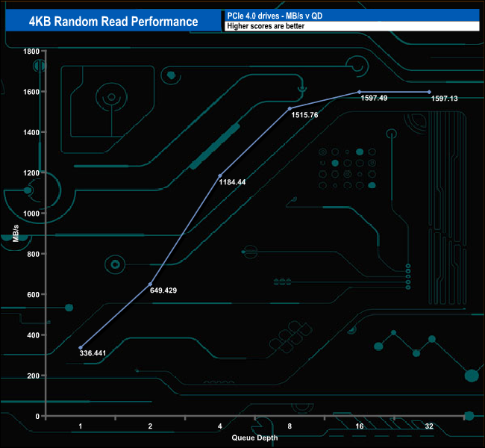485x448 pixels.
Task: Click the Higher scores are better note
Action: [266, 26]
